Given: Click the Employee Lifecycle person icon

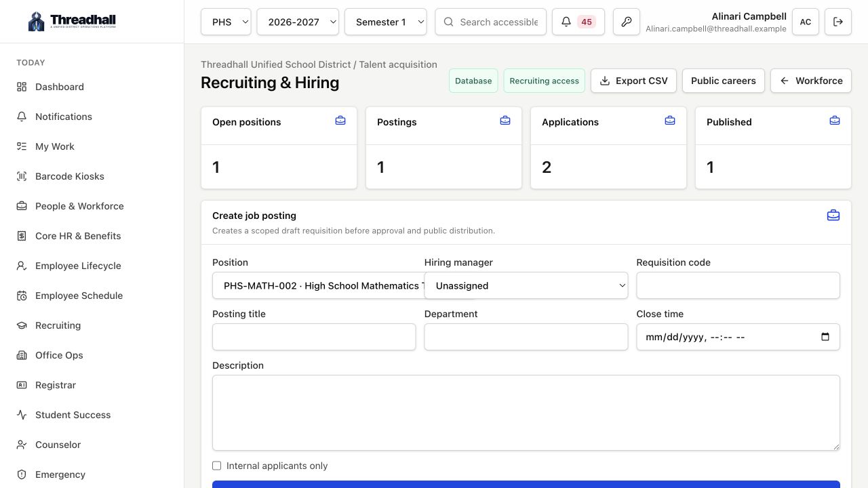Looking at the screenshot, I should click(22, 266).
